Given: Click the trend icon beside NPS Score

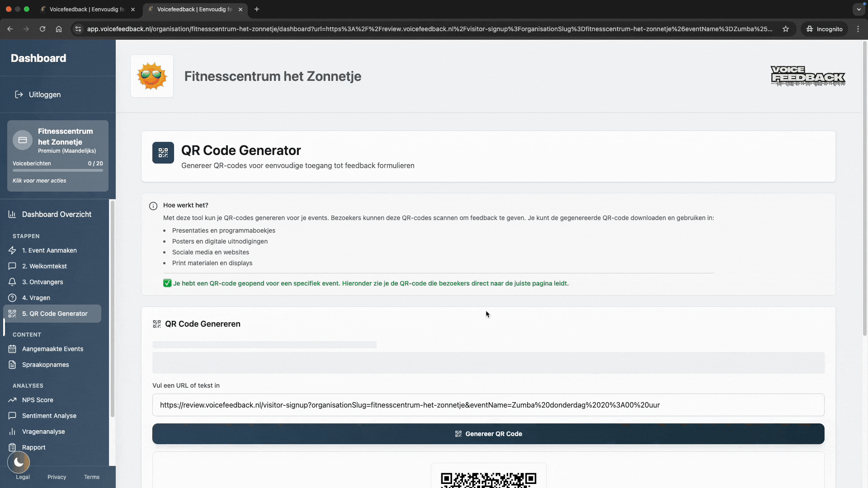Looking at the screenshot, I should click(x=12, y=400).
